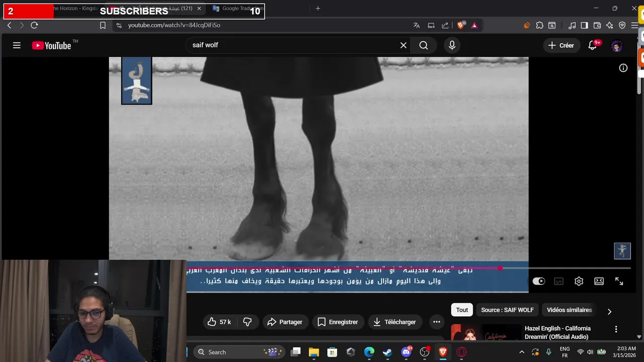Open page translate icon in address bar
This screenshot has height=362, width=644.
pos(417,25)
